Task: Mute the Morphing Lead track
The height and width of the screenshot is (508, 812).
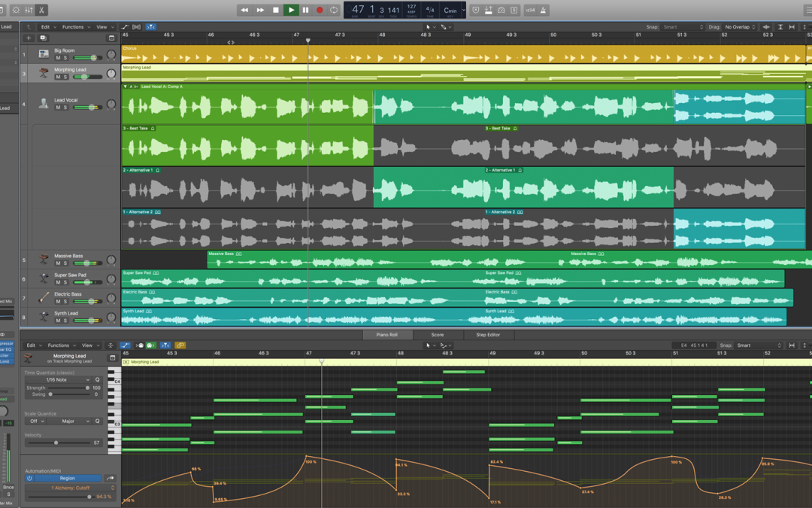Action: 58,77
